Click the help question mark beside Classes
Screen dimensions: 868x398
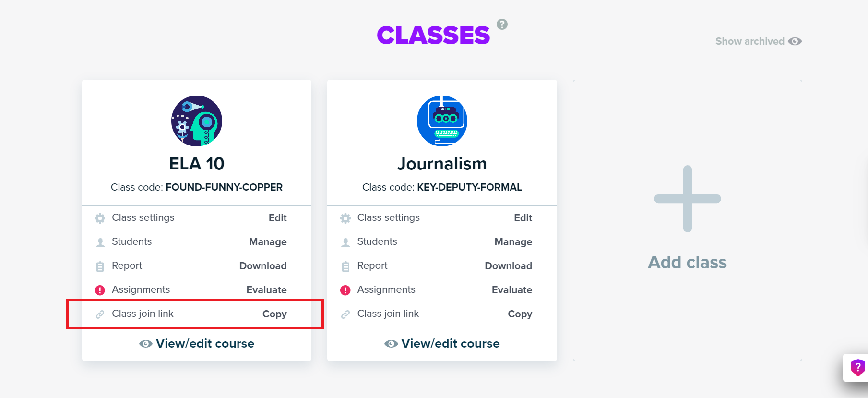[502, 24]
